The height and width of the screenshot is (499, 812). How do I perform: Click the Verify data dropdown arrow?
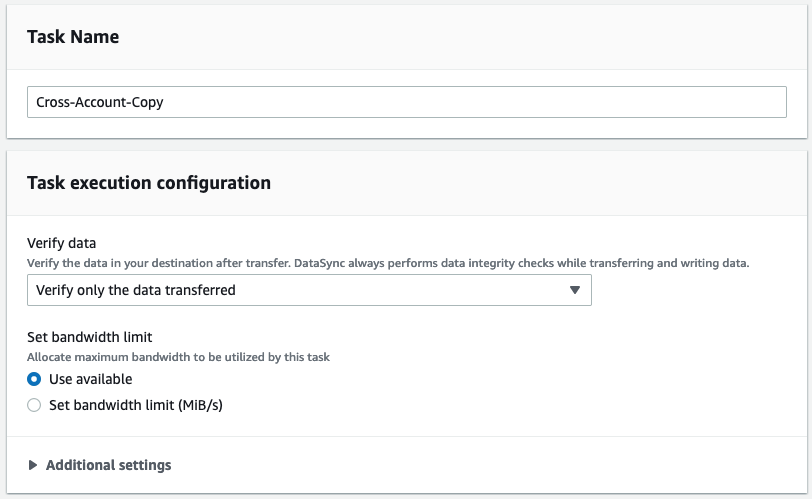click(x=574, y=290)
